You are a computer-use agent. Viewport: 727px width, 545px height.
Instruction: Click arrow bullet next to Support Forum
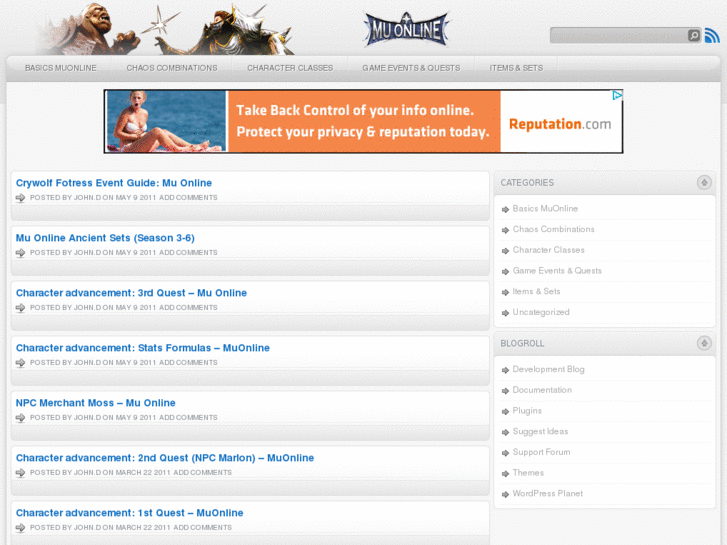[505, 453]
